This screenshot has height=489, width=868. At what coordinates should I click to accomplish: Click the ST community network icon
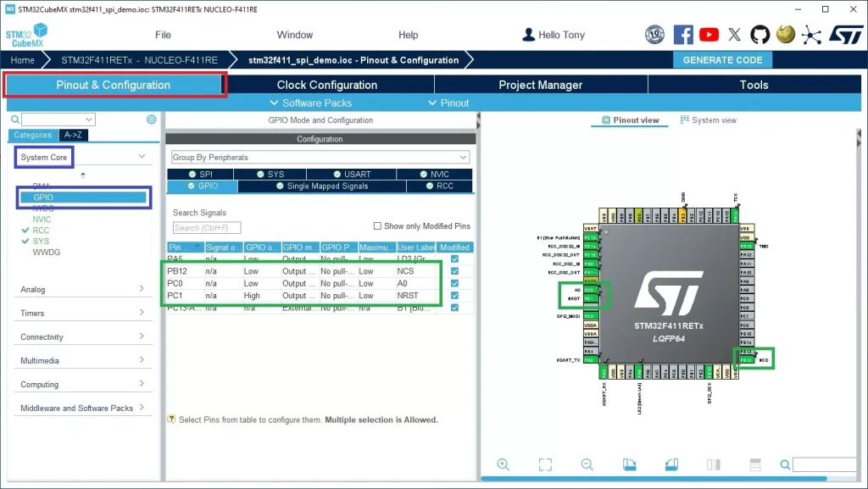click(811, 35)
